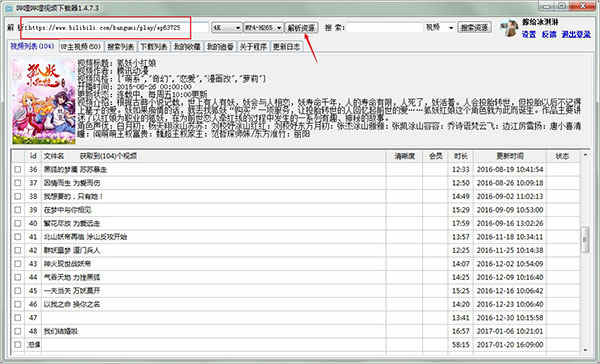The width and height of the screenshot is (600, 364).
Task: Switch to the 更新日志 tab
Action: pyautogui.click(x=286, y=47)
